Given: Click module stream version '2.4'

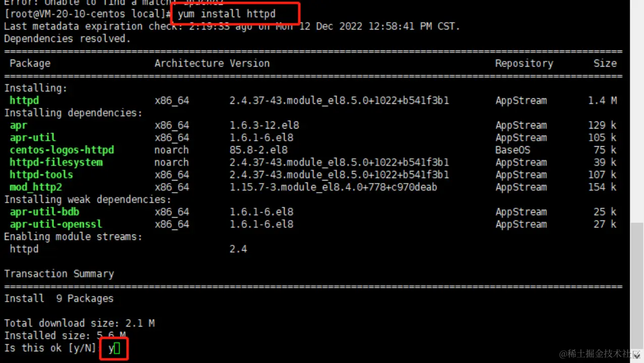Looking at the screenshot, I should click(x=238, y=249).
